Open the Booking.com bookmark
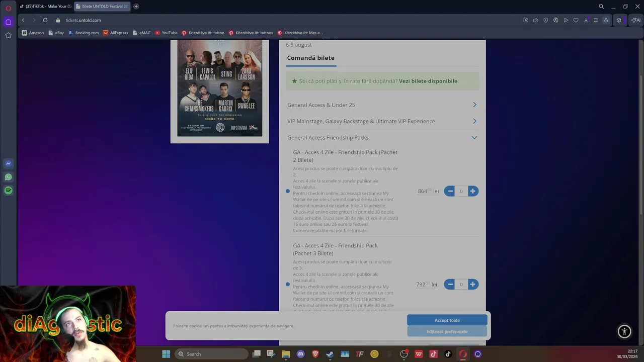644x362 pixels. pyautogui.click(x=84, y=33)
